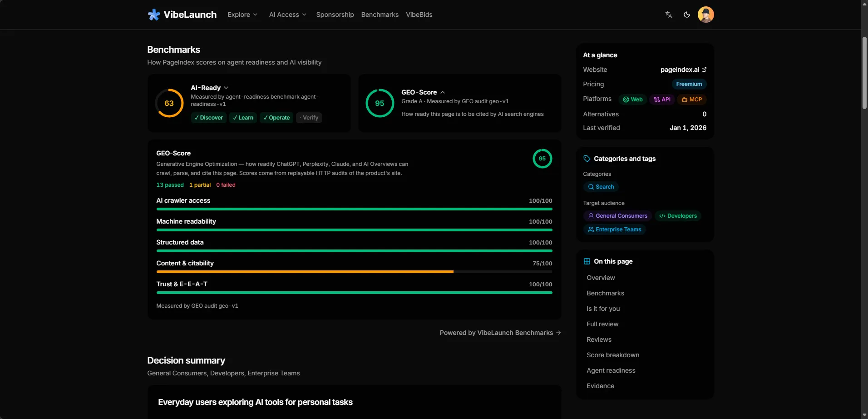This screenshot has width=868, height=419.
Task: Click the API platform badge
Action: click(x=662, y=100)
